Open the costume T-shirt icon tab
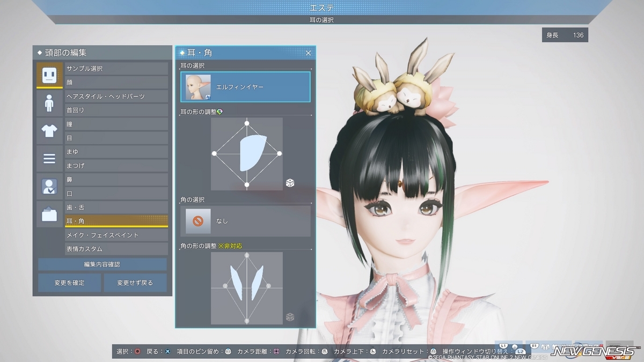Viewport: 644px width, 362px height. [x=49, y=131]
